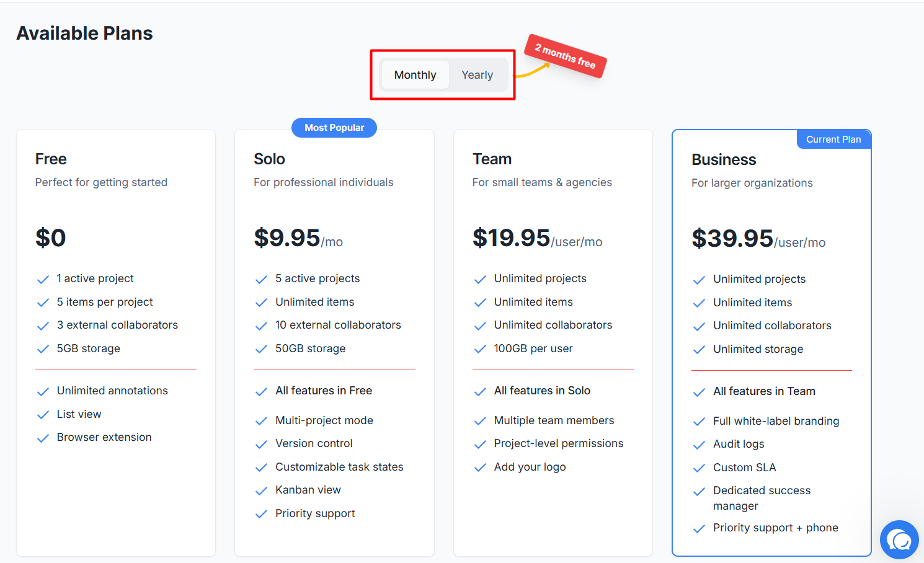This screenshot has height=563, width=924.
Task: Click the checkmark beside 5GB storage
Action: (x=43, y=349)
